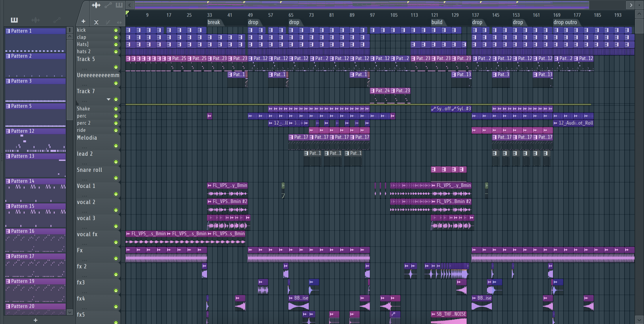Image resolution: width=644 pixels, height=324 pixels.
Task: Mute the Ueeeeeeeeeemm track
Action: 116,83
